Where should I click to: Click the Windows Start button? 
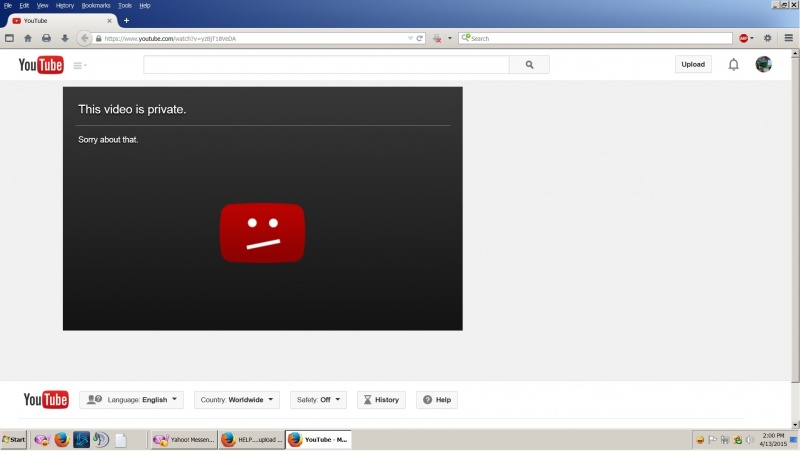click(x=14, y=439)
